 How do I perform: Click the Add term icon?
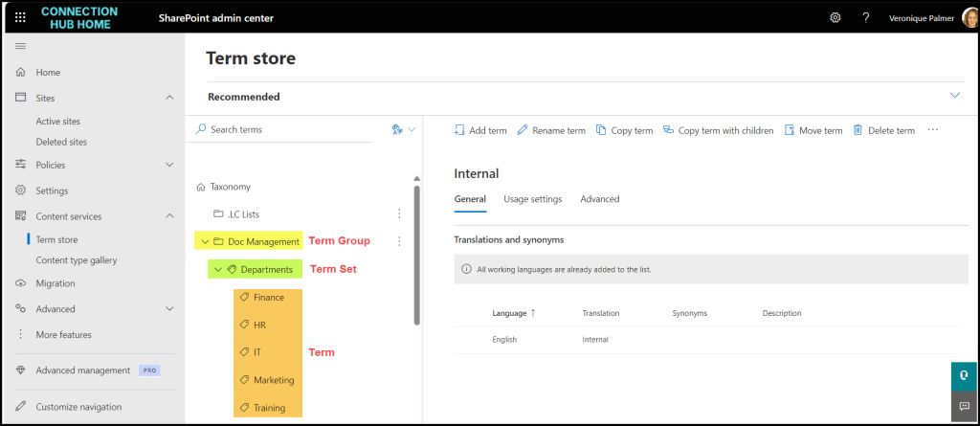click(x=460, y=130)
